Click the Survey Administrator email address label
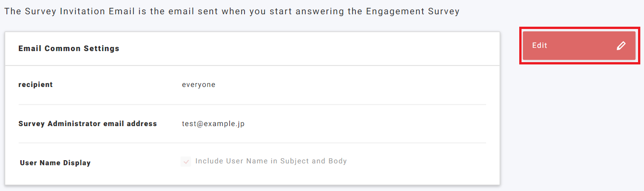 (87, 124)
